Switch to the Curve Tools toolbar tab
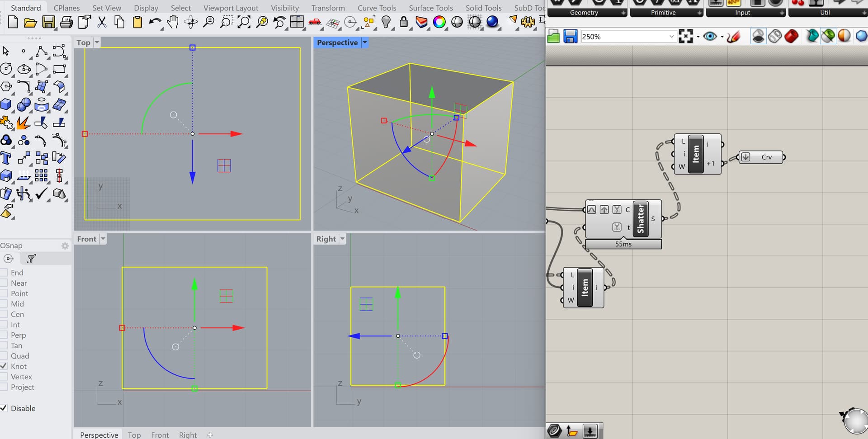Viewport: 868px width, 439px height. [377, 8]
